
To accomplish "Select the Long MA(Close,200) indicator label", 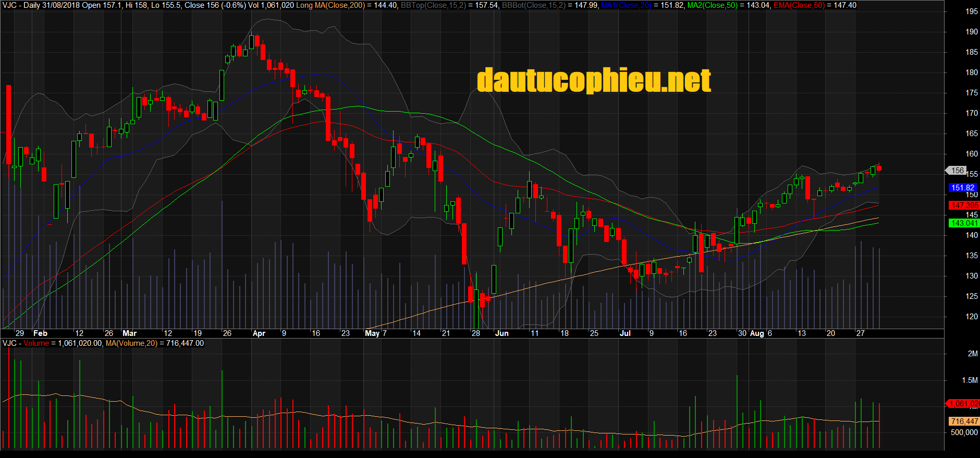I will tap(330, 5).
